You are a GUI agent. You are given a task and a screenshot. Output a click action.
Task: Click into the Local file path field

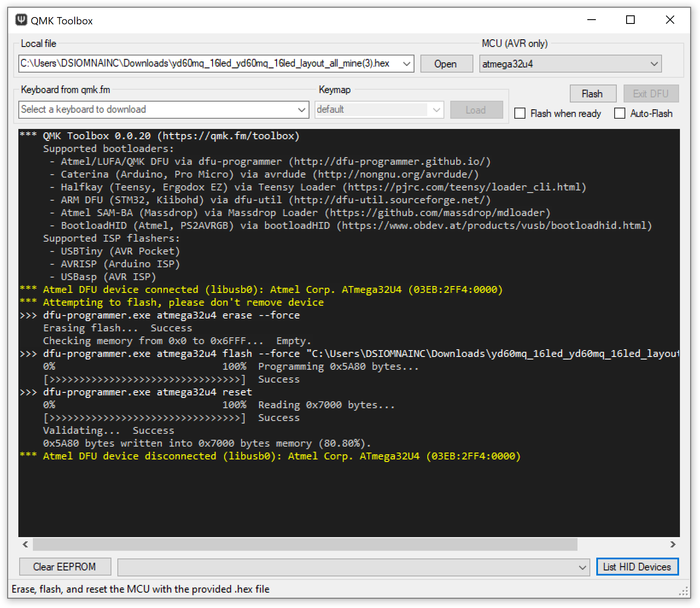[x=210, y=64]
